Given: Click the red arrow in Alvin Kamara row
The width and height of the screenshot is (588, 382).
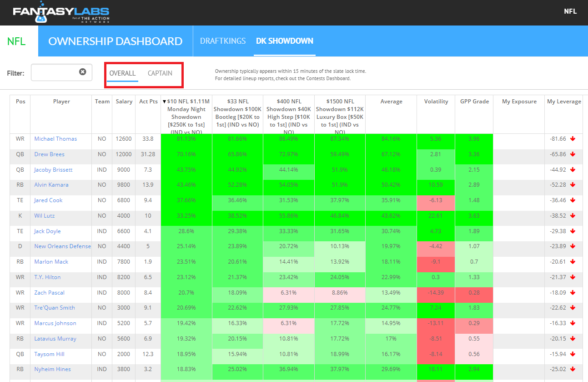Looking at the screenshot, I should tap(573, 185).
